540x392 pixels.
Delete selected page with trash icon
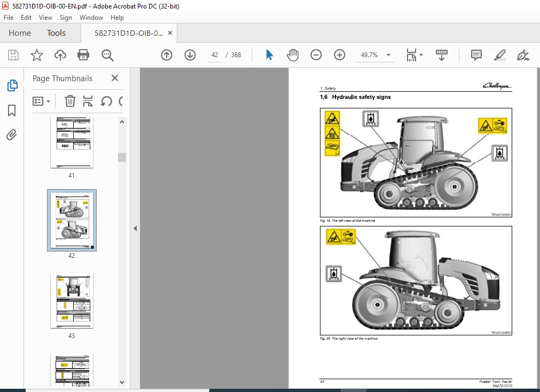point(70,101)
